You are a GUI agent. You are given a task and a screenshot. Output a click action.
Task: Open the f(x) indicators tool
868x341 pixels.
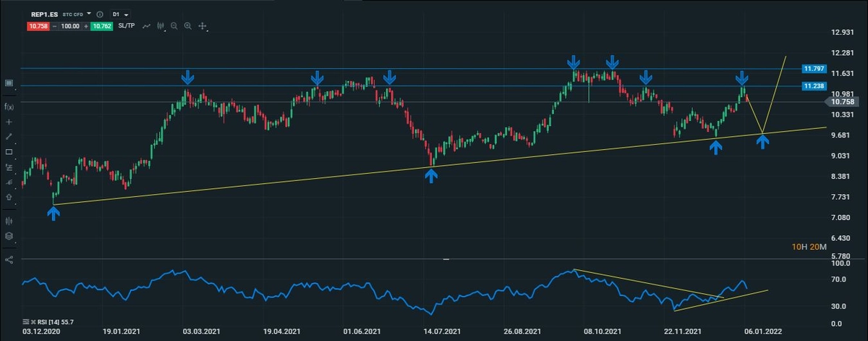(9, 106)
